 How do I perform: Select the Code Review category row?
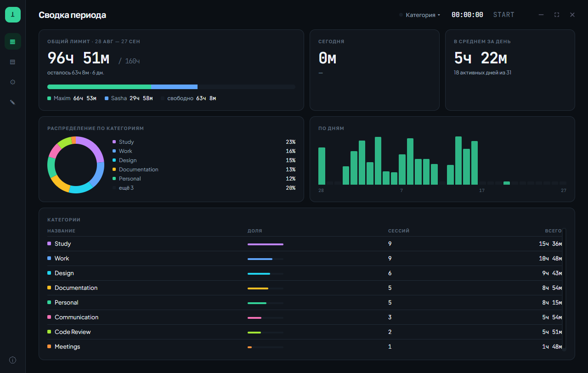coord(305,332)
